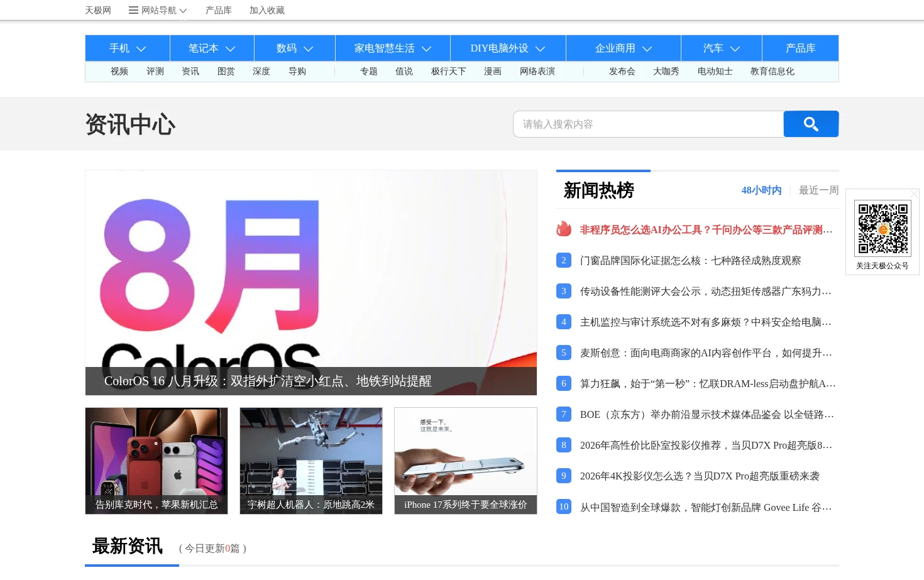The height and width of the screenshot is (580, 924).
Task: Open 传动设备性能测评大会 article
Action: pos(707,292)
